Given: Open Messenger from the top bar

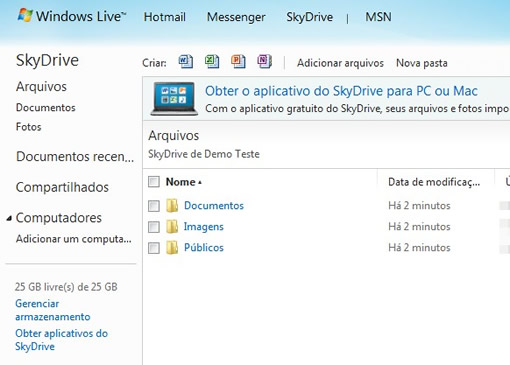Looking at the screenshot, I should click(236, 17).
